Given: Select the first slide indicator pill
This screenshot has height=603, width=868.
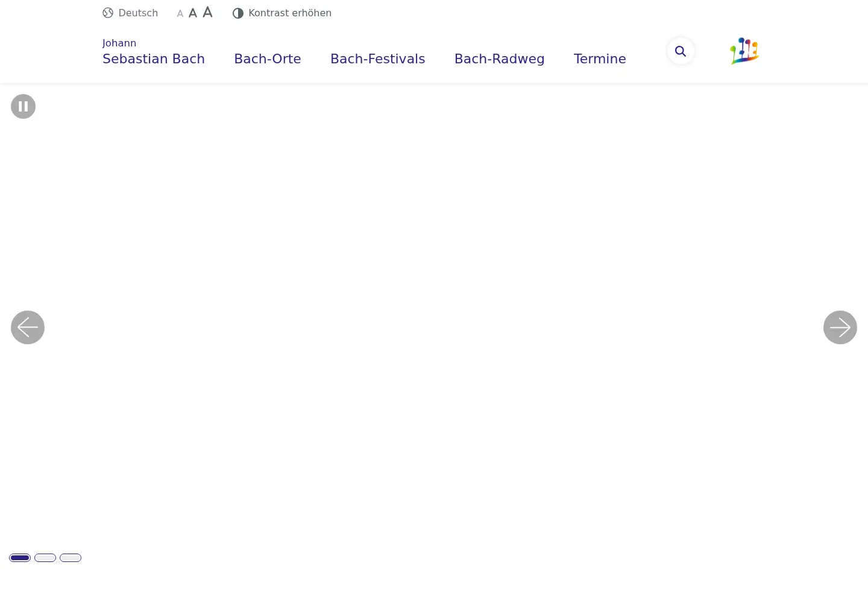Looking at the screenshot, I should point(20,558).
